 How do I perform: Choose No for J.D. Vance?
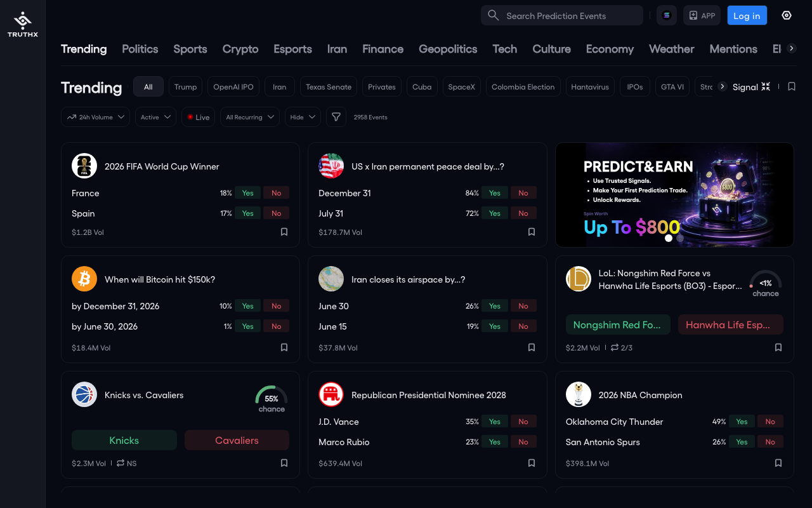(x=523, y=422)
